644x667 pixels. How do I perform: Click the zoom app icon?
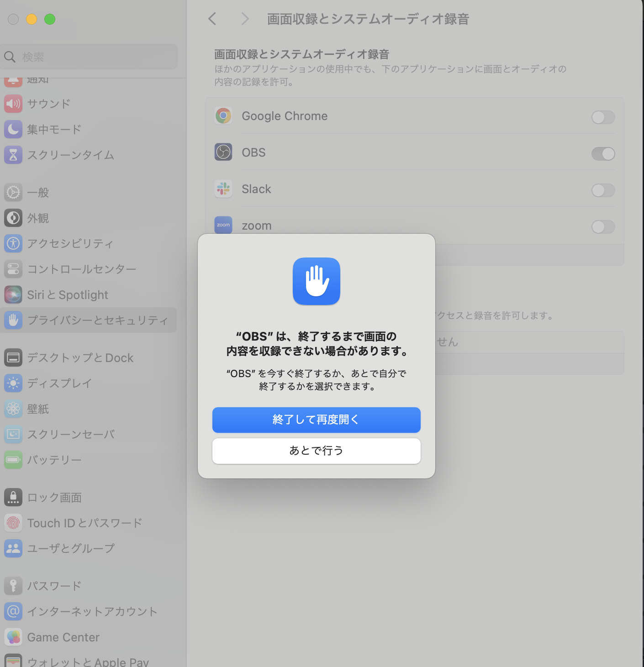[223, 225]
